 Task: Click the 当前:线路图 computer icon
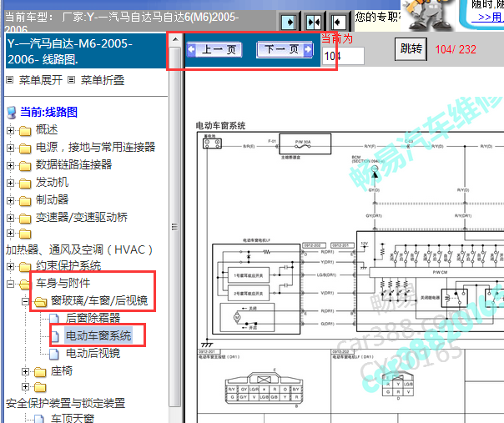tap(11, 113)
